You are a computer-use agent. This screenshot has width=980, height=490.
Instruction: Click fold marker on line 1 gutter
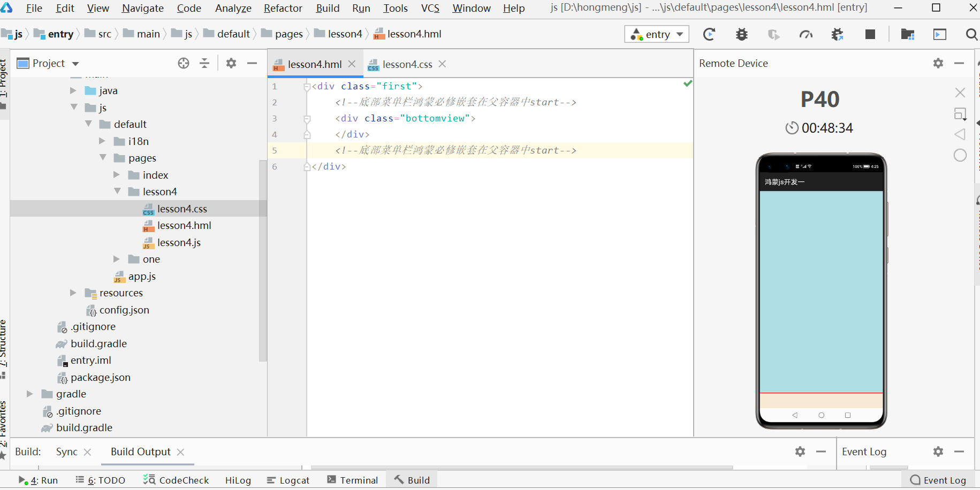click(x=307, y=86)
